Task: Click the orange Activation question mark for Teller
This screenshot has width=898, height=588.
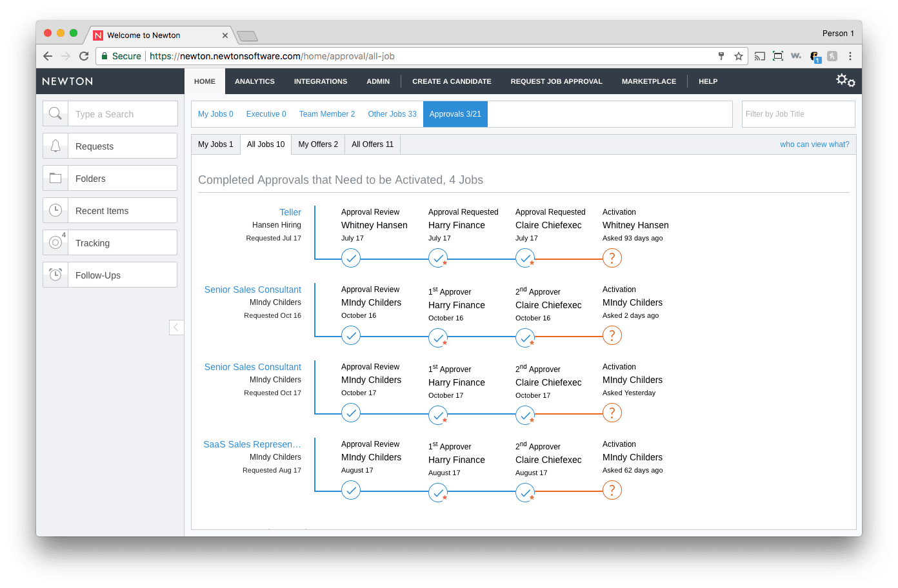Action: [612, 258]
